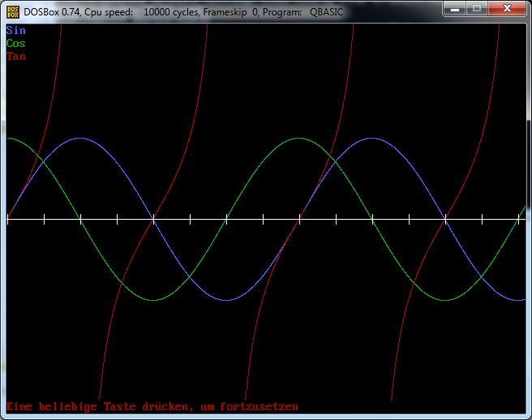
Task: Click the blue 'Sin' legend label
Action: tap(16, 31)
